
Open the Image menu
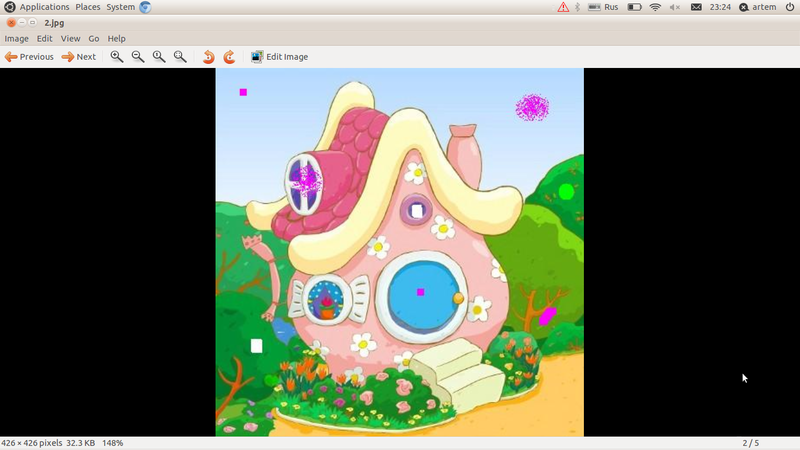pyautogui.click(x=16, y=38)
